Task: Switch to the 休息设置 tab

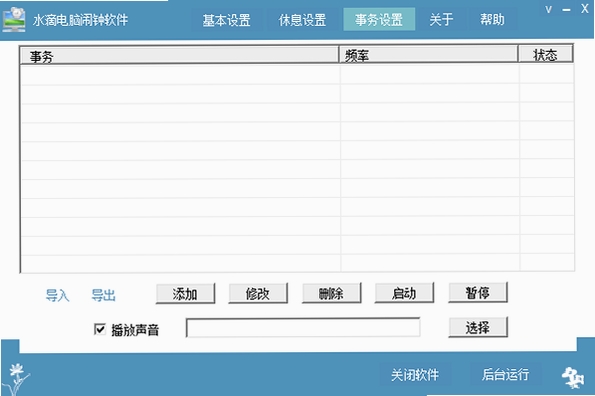Action: coord(302,20)
